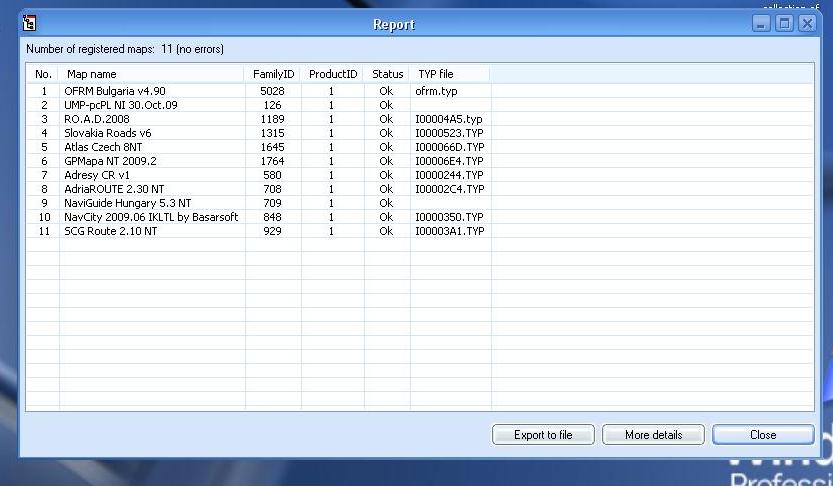833x486 pixels.
Task: Sort by the FamilyID column header
Action: [273, 74]
